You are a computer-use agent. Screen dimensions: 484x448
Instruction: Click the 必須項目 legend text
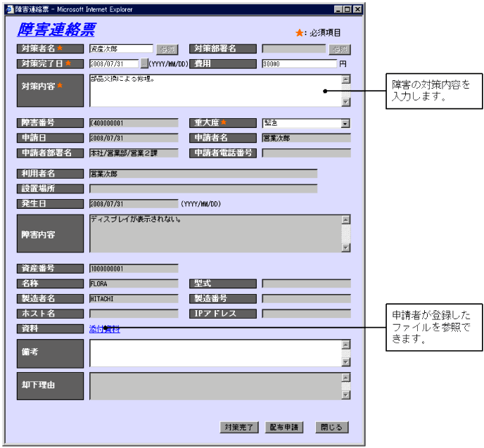tap(325, 32)
